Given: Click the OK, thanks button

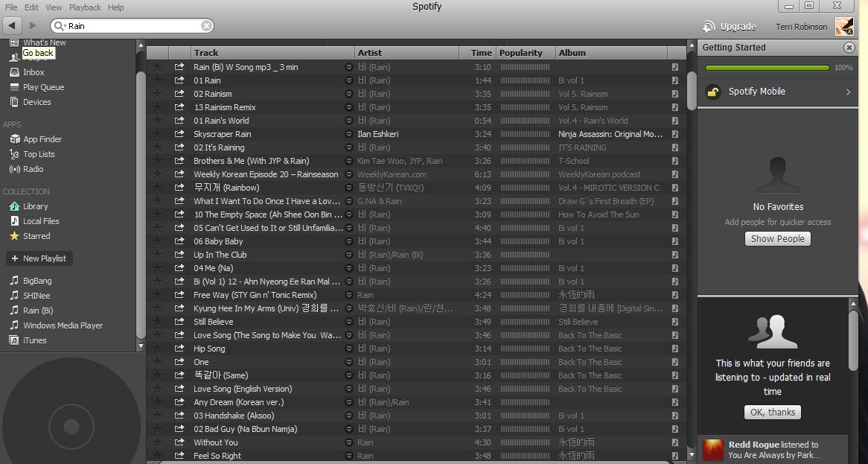Looking at the screenshot, I should pyautogui.click(x=772, y=413).
